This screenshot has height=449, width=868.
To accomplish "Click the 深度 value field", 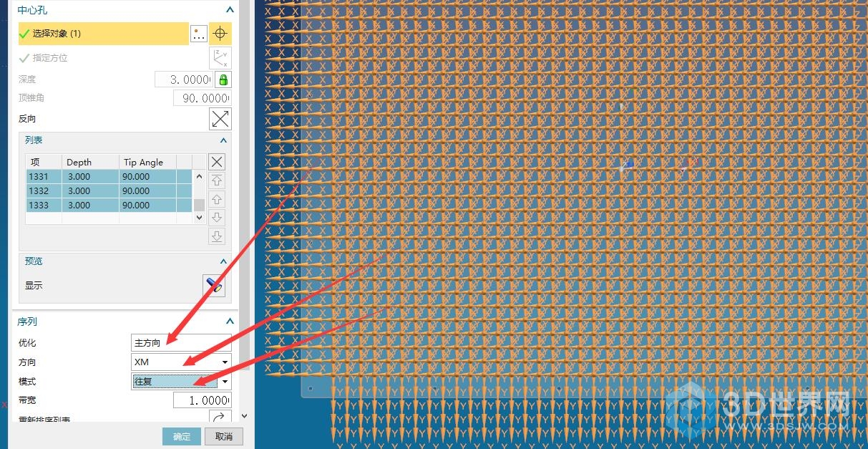I will tap(185, 79).
